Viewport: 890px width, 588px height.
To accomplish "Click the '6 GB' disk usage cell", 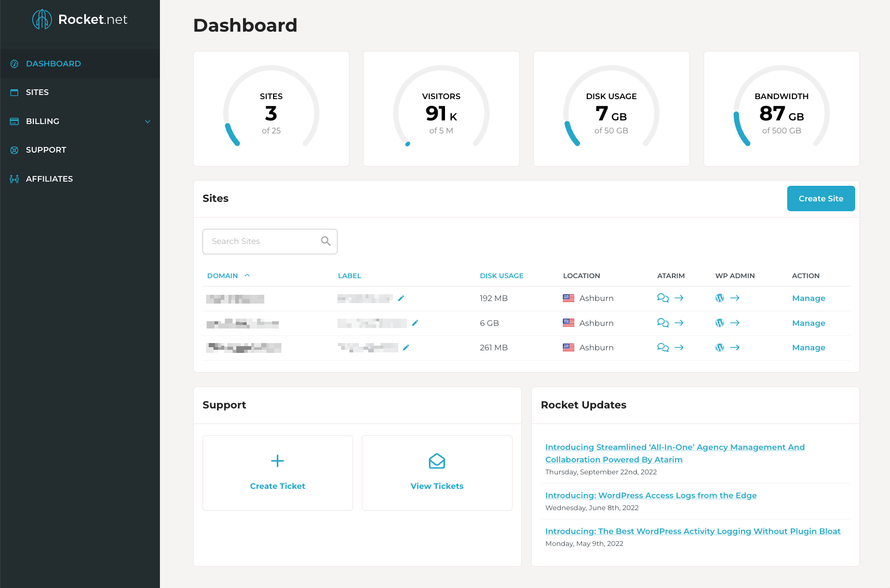I will pyautogui.click(x=489, y=323).
